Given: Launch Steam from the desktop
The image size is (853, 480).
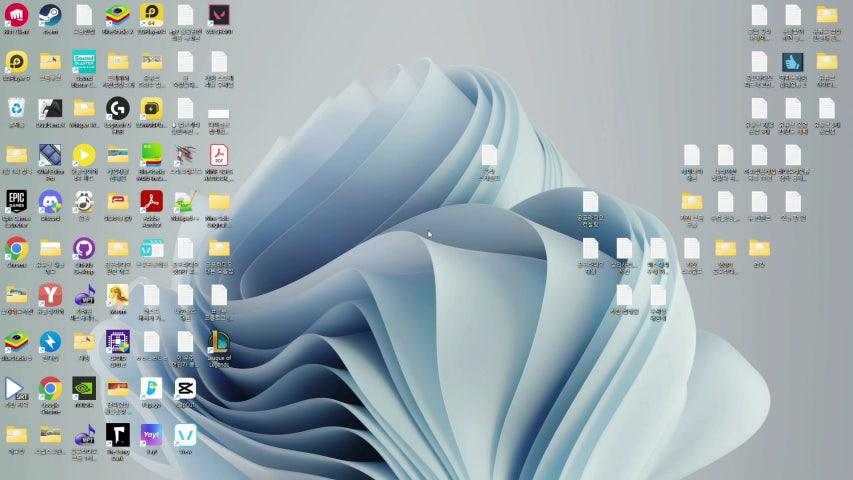Looking at the screenshot, I should click(50, 15).
